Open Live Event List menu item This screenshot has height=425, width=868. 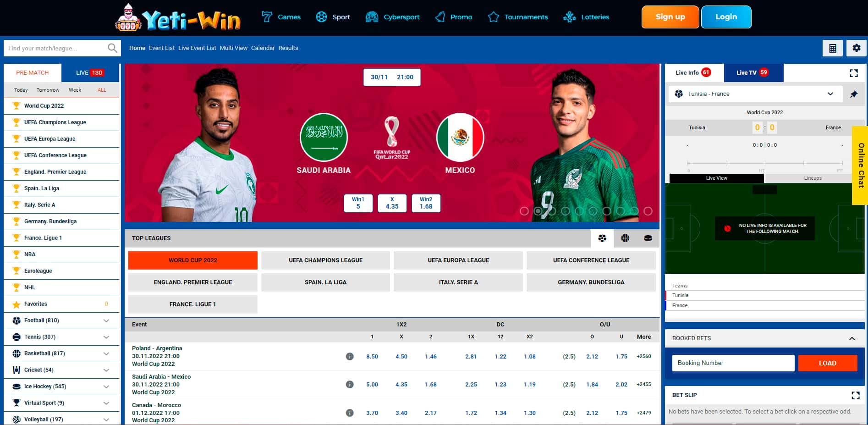pyautogui.click(x=197, y=48)
